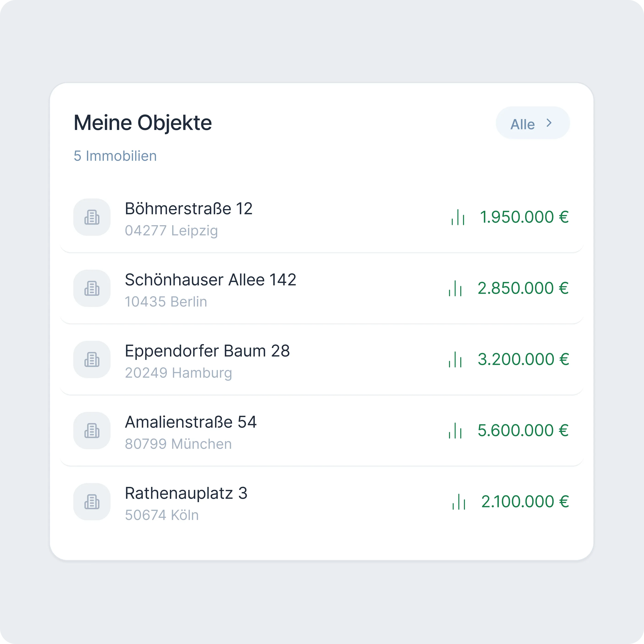The width and height of the screenshot is (644, 644).
Task: Select the Schönhauser Allee 142 listing
Action: 322,288
